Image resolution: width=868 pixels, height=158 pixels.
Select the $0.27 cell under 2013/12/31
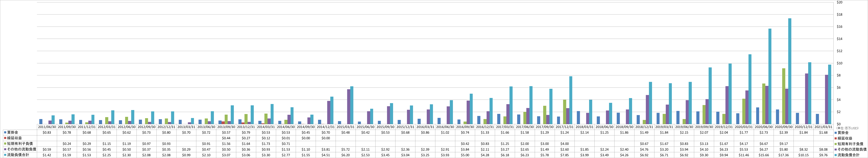[x=246, y=138]
